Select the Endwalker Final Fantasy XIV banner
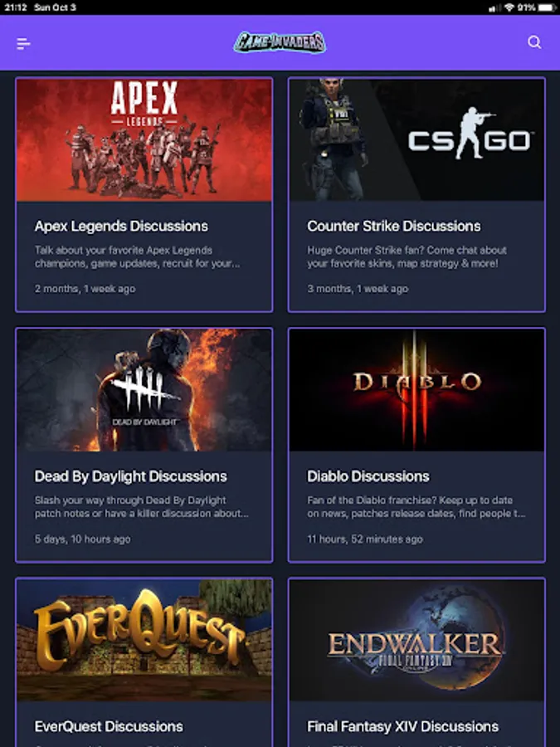The width and height of the screenshot is (560, 747). 416,640
